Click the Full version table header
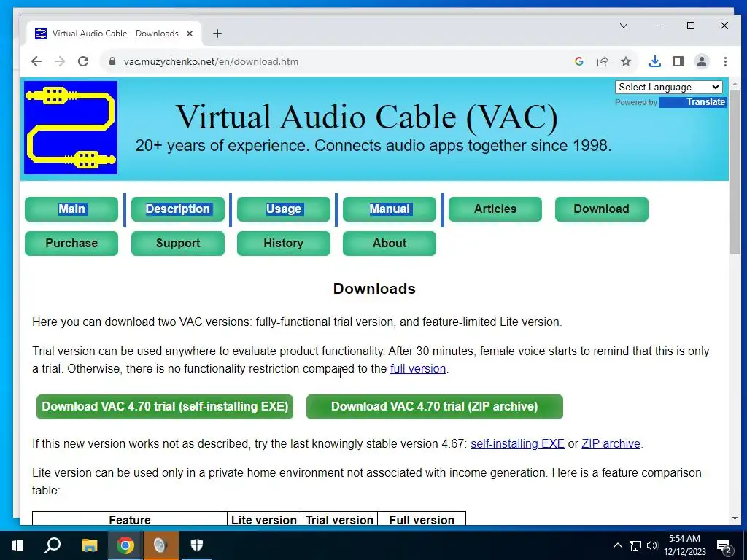 [422, 519]
